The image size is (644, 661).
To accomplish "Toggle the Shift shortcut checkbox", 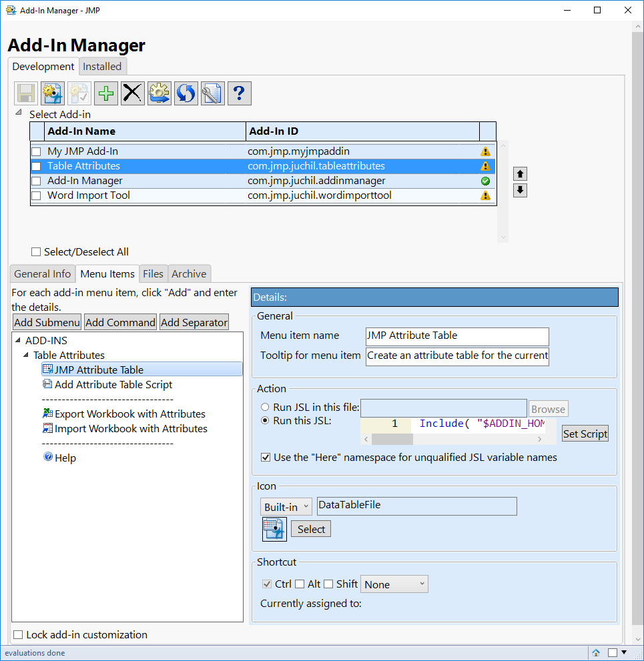I will coord(328,584).
